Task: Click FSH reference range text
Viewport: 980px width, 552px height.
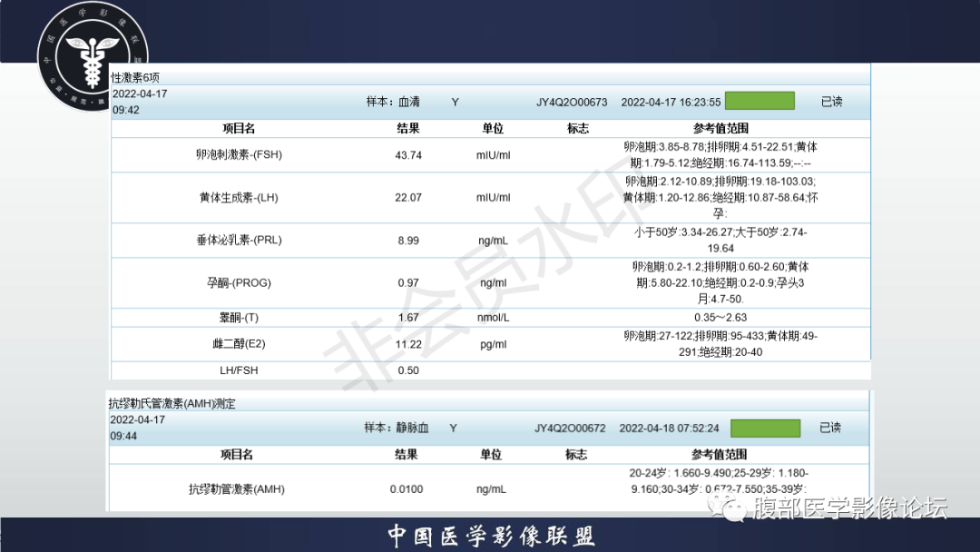Action: [720, 155]
